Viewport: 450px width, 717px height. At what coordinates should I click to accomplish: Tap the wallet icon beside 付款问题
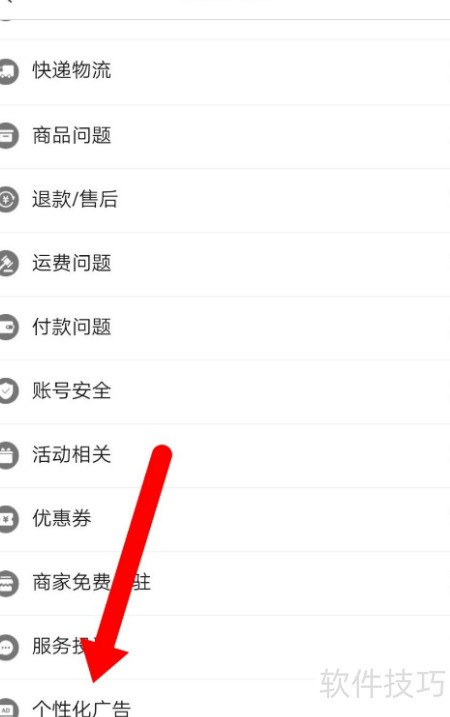click(x=8, y=327)
